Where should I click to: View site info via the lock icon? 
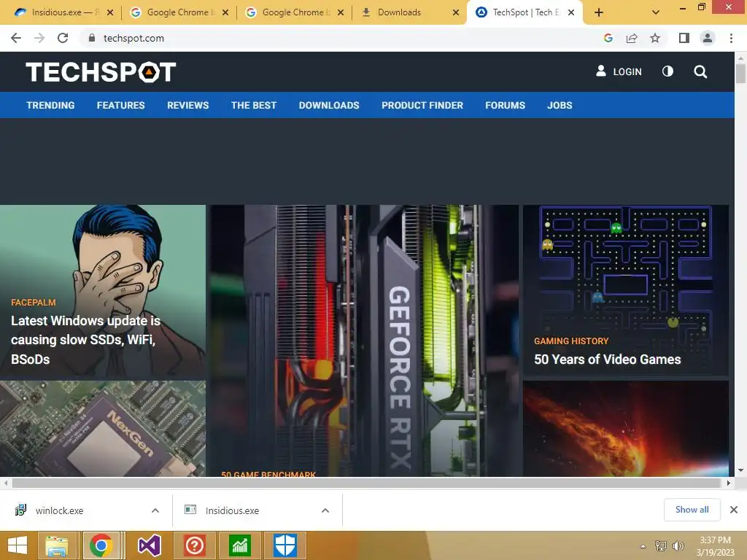[x=92, y=38]
